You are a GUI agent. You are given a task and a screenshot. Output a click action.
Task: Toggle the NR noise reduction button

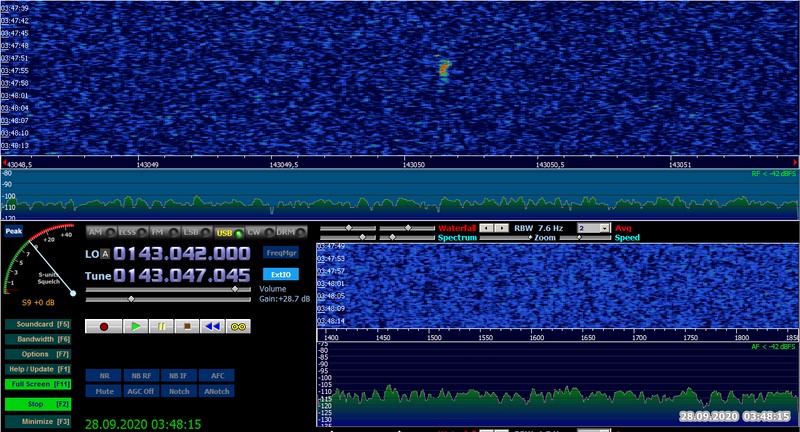click(x=102, y=375)
